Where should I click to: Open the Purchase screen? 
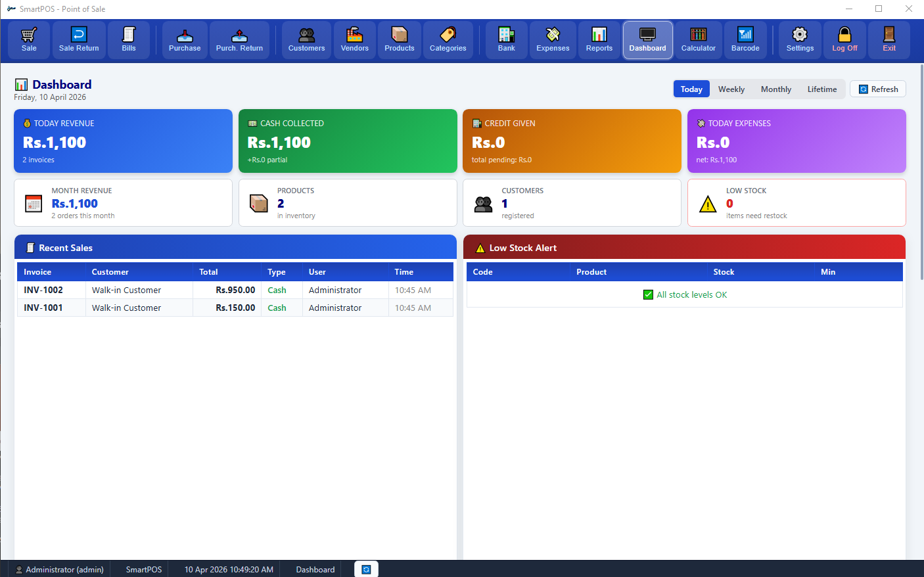pyautogui.click(x=185, y=39)
